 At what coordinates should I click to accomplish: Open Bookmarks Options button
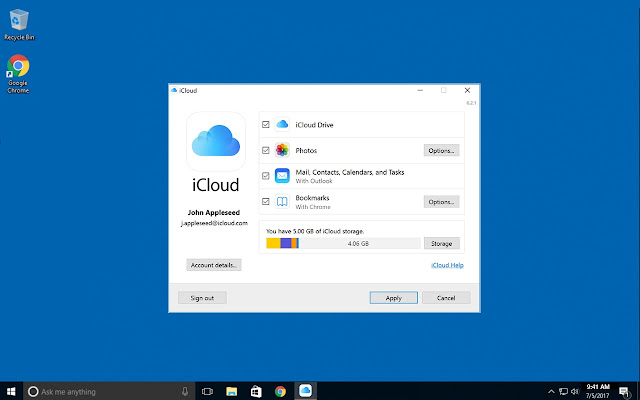(x=441, y=202)
